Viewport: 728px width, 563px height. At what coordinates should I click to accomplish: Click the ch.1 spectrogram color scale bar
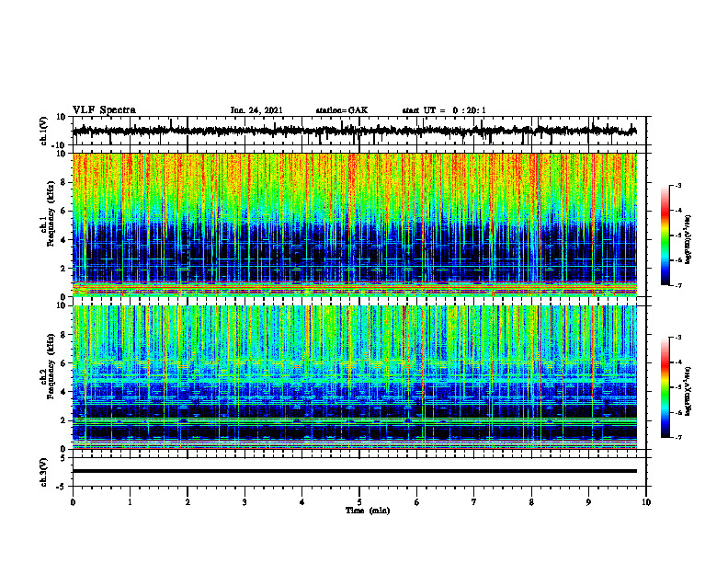[665, 236]
